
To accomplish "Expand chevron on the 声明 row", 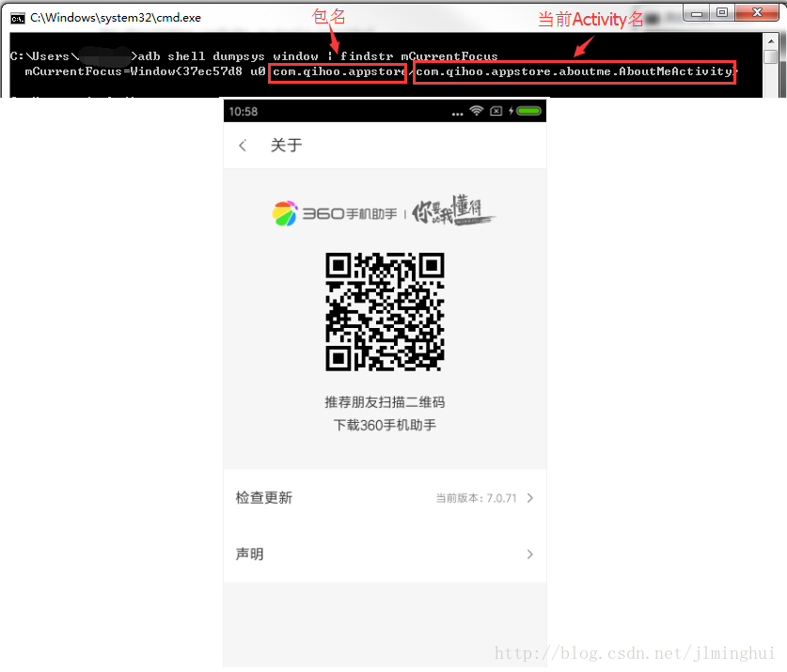I will point(530,555).
